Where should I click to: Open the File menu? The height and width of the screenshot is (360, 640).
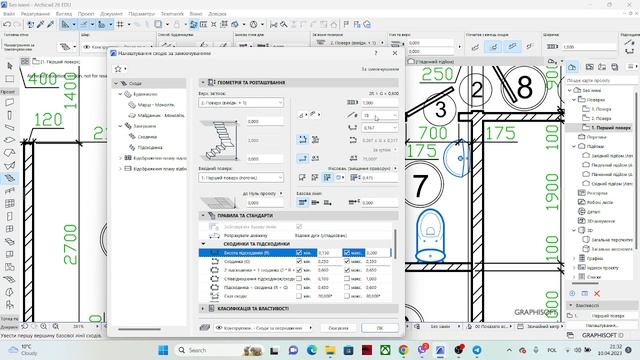point(9,14)
